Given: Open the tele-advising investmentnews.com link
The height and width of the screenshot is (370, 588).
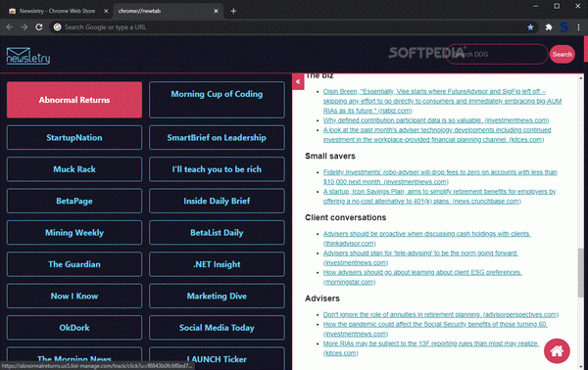Looking at the screenshot, I should [x=420, y=257].
